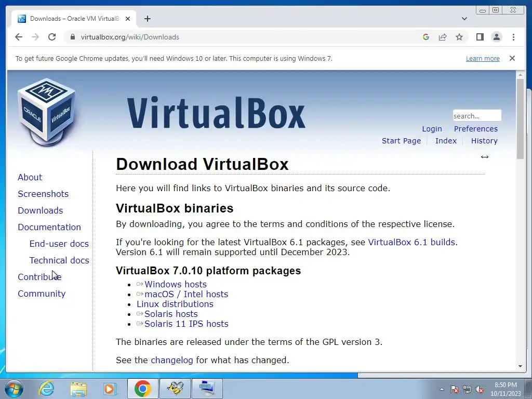The height and width of the screenshot is (399, 532).
Task: Open the share page icon
Action: coord(443,37)
